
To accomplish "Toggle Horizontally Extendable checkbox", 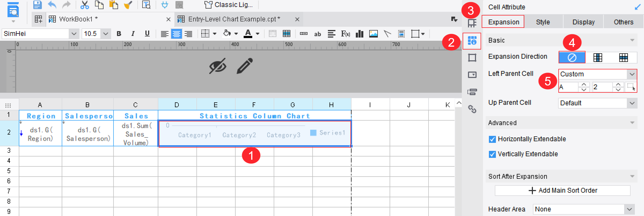I will coord(492,139).
